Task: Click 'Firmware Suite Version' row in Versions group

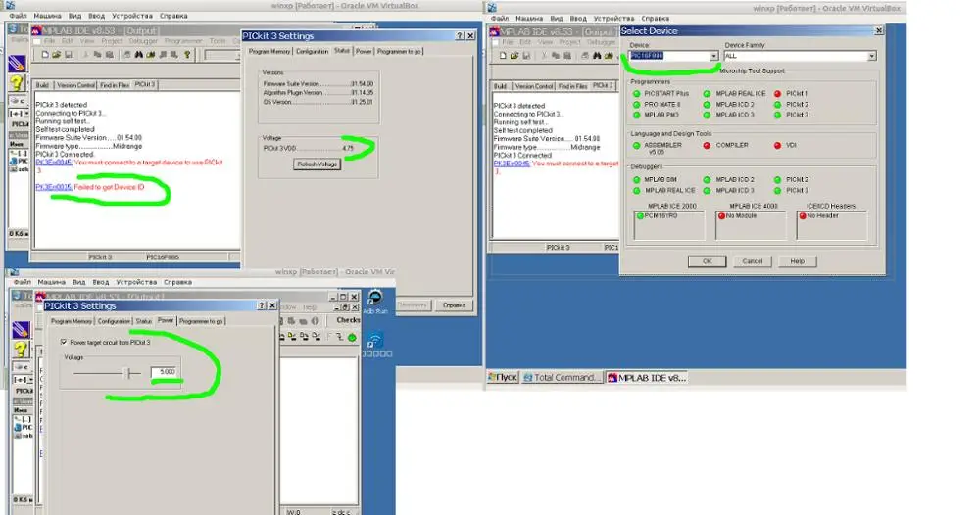Action: (318, 83)
